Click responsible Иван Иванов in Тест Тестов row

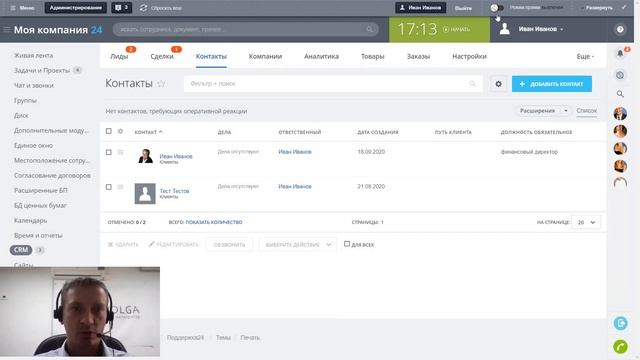coord(295,187)
